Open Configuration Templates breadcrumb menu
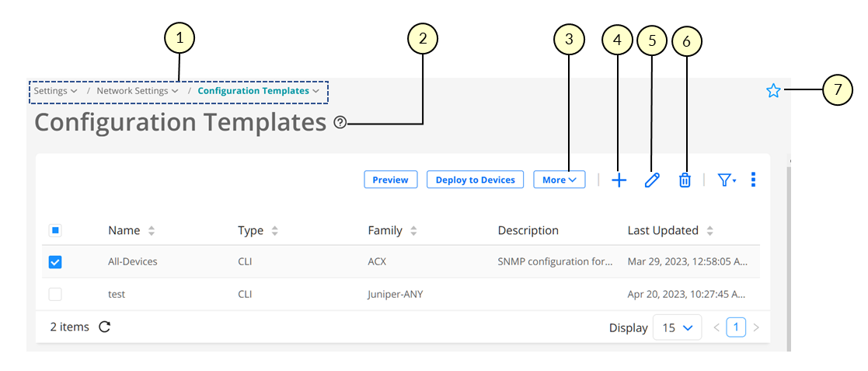This screenshot has width=868, height=371. coord(259,91)
